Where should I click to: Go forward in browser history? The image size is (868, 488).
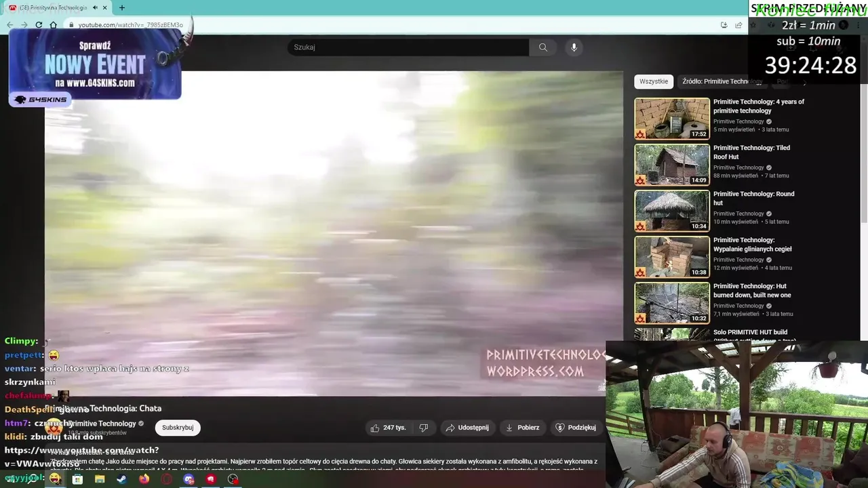click(24, 25)
